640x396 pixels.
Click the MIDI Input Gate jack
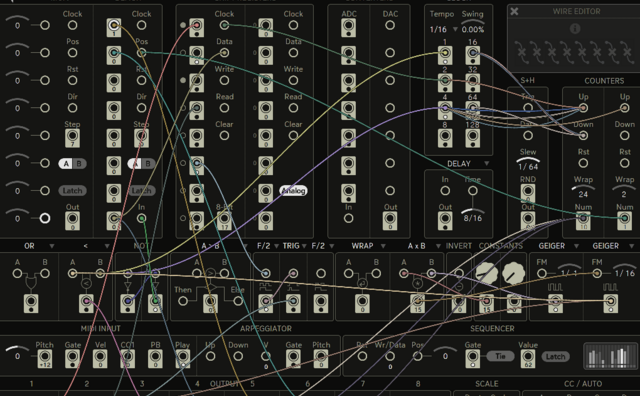73,358
